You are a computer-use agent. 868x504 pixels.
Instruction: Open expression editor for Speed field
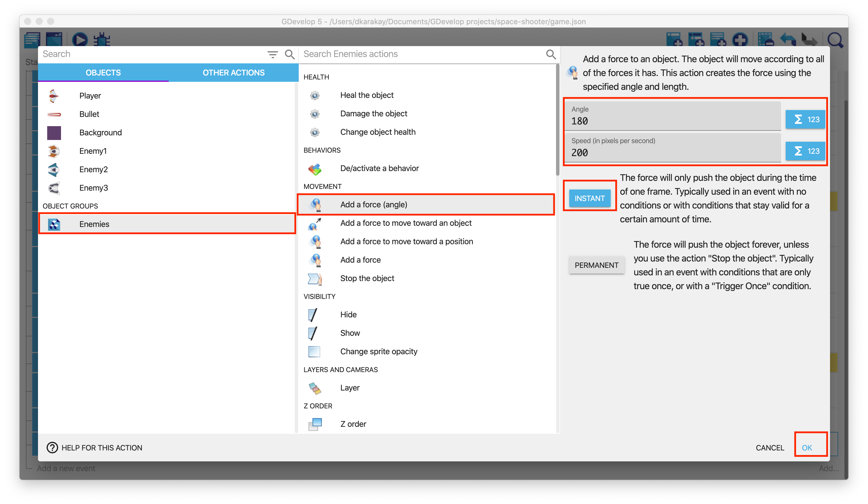click(805, 151)
